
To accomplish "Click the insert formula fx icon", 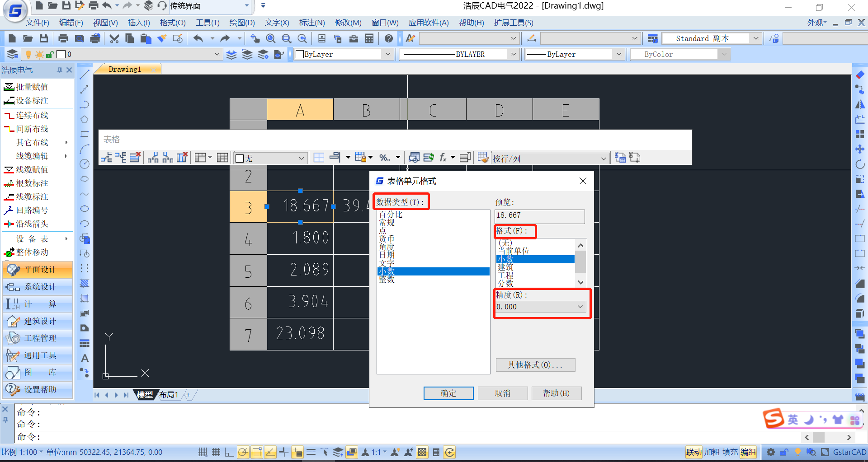I will tap(443, 158).
